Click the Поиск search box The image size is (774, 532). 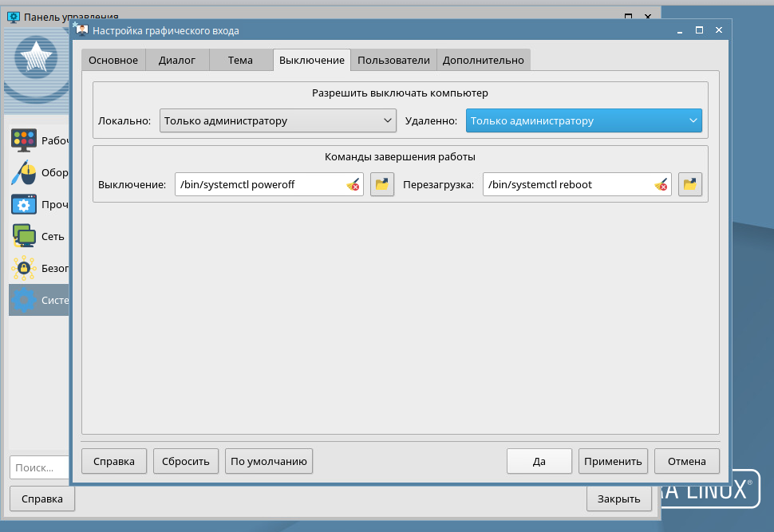[40, 467]
